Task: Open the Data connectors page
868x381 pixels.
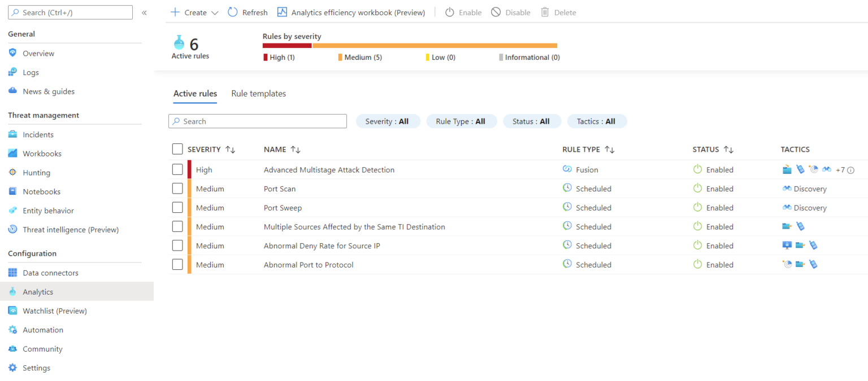Action: [x=49, y=273]
